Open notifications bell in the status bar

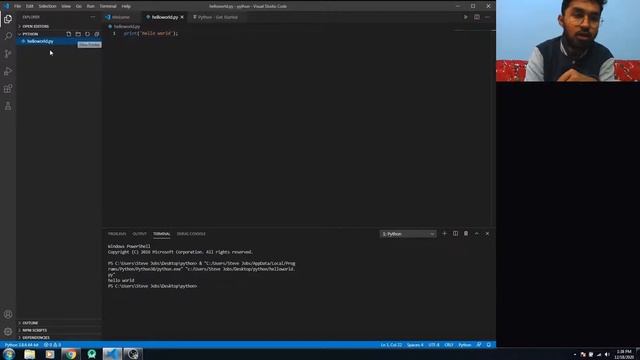(489, 345)
